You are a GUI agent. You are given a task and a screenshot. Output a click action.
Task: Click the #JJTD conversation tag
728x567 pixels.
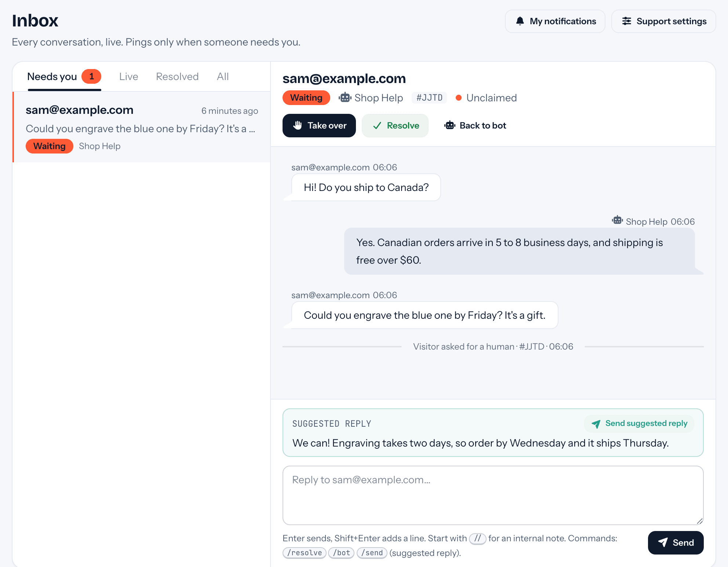(429, 98)
